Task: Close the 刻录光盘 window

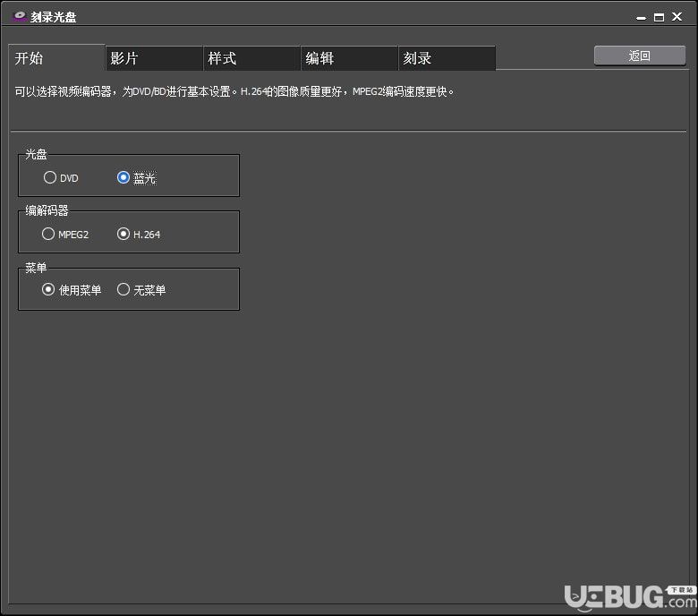Action: [677, 17]
